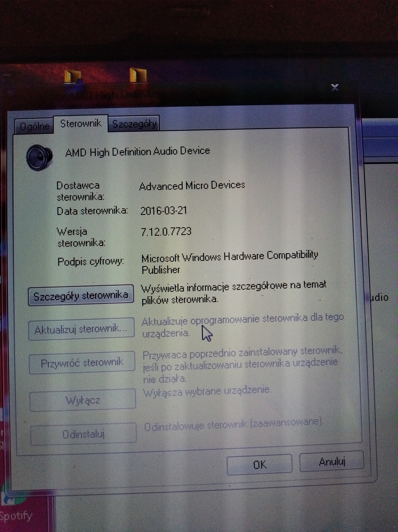Screen dimensions: 398x532
Task: Click the Odinstaluj button
Action: tap(83, 434)
